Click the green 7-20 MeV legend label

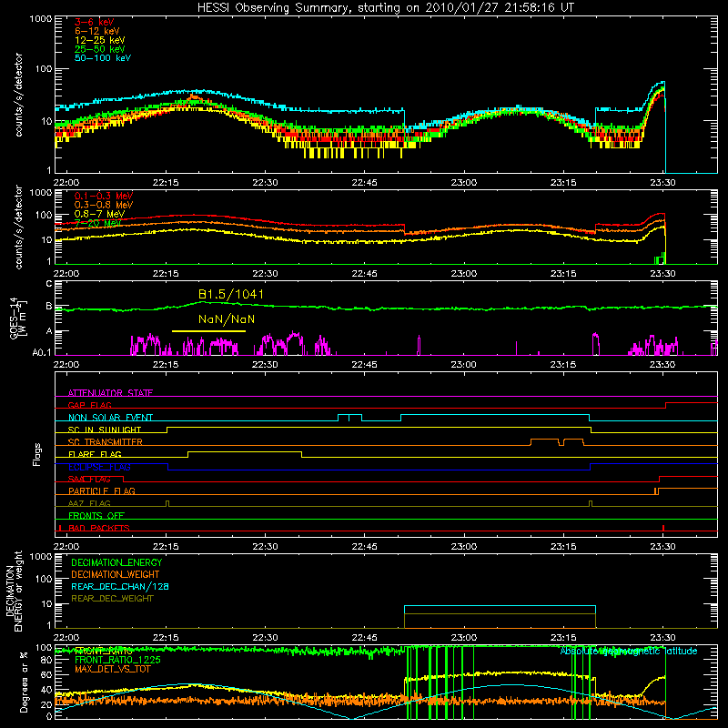[97, 223]
